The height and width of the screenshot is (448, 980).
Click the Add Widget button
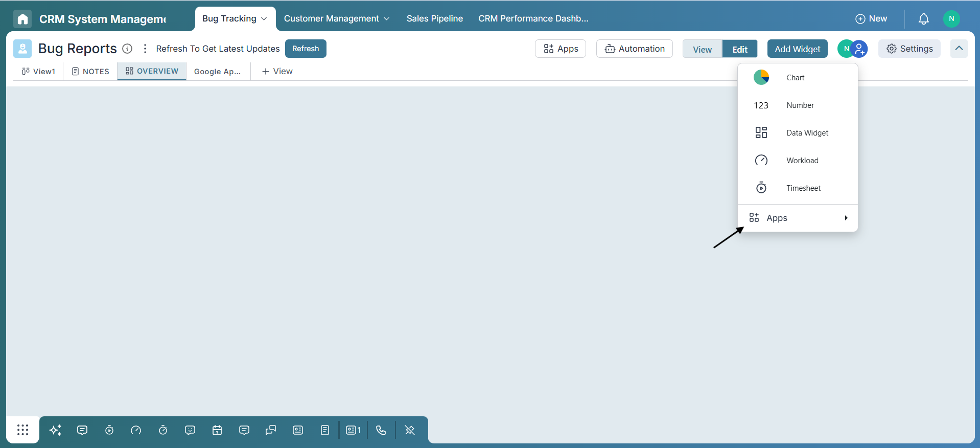(798, 49)
